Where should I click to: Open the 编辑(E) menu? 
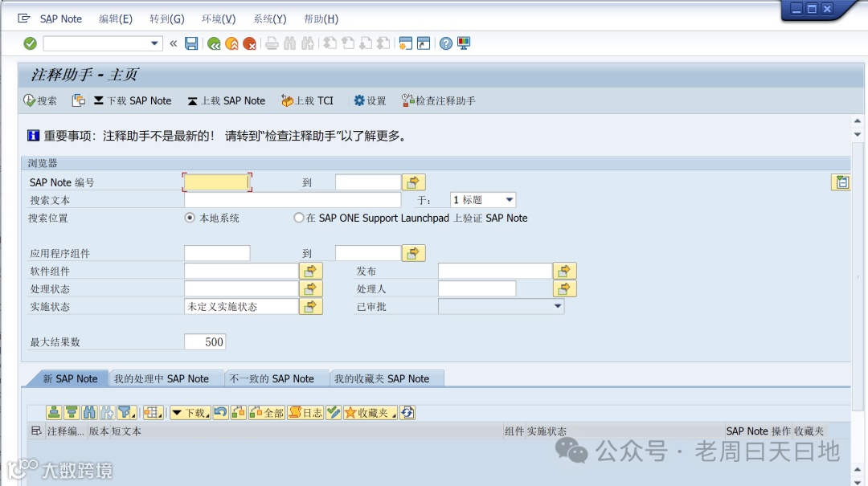115,18
